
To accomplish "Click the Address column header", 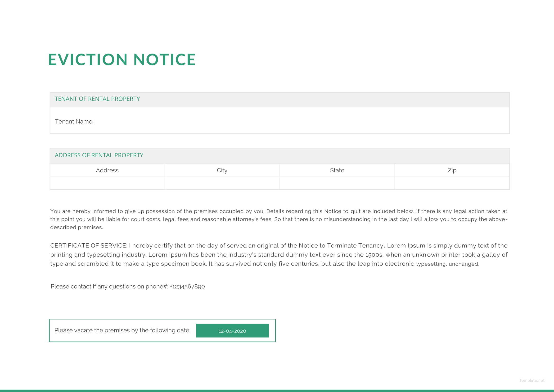I will click(x=107, y=170).
